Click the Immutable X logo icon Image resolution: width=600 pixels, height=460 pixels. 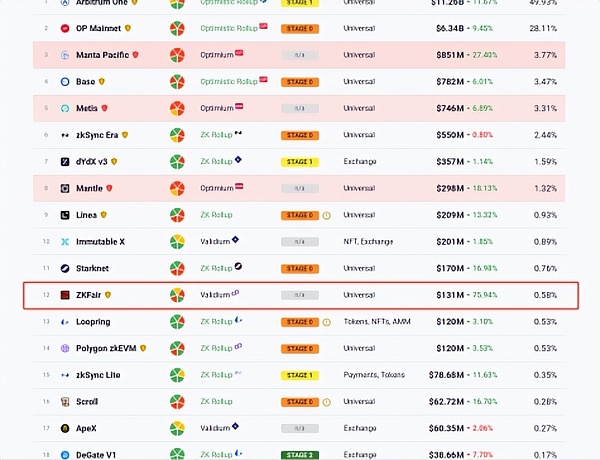click(65, 242)
